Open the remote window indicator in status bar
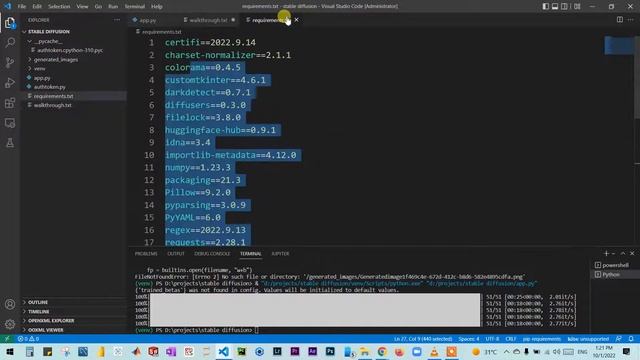The height and width of the screenshot is (360, 640). pos(7,339)
